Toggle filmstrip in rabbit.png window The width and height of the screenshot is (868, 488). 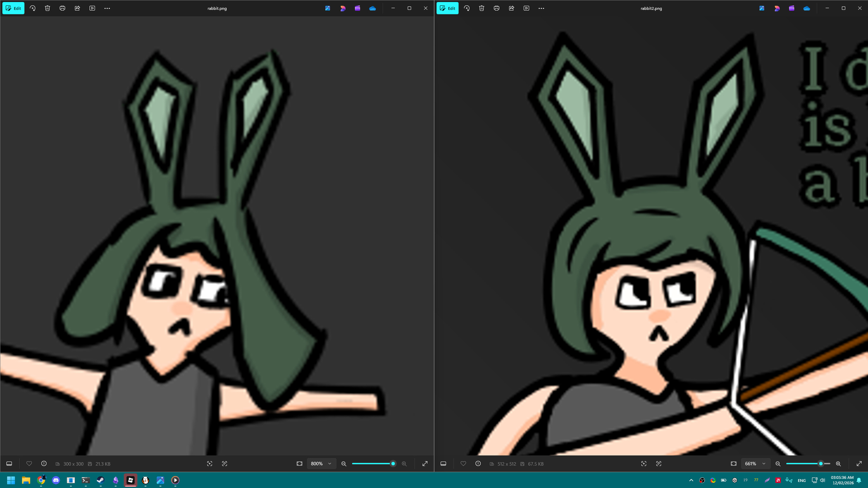[9, 464]
